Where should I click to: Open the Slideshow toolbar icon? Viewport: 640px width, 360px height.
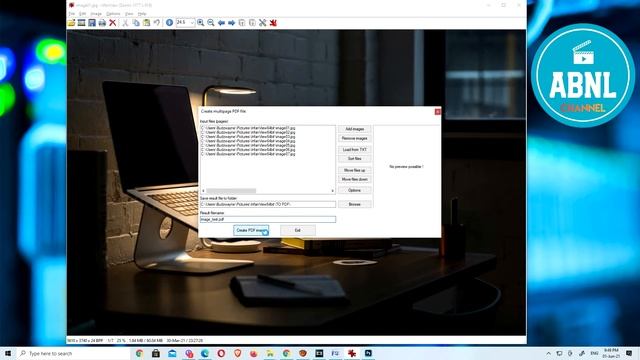82,23
